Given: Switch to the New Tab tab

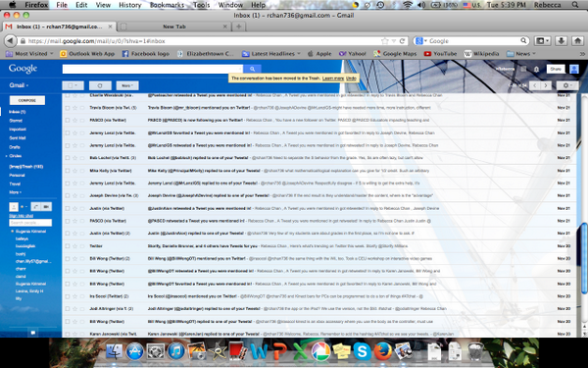Looking at the screenshot, I should point(174,26).
